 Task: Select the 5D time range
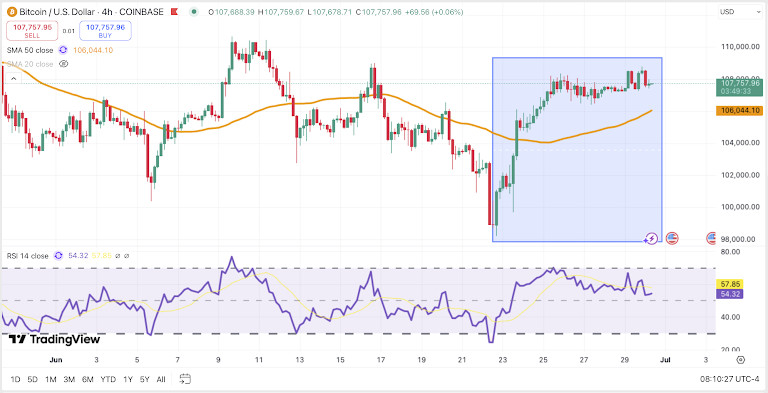point(32,379)
